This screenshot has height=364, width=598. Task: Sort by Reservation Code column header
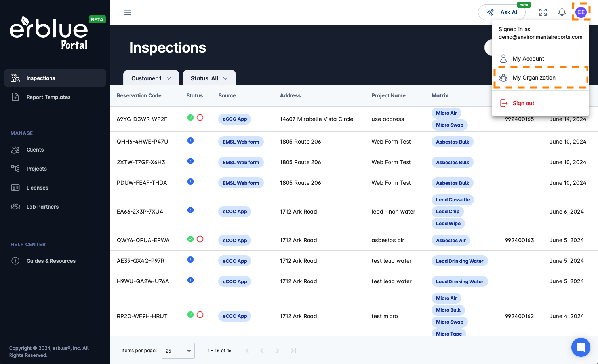pyautogui.click(x=139, y=95)
